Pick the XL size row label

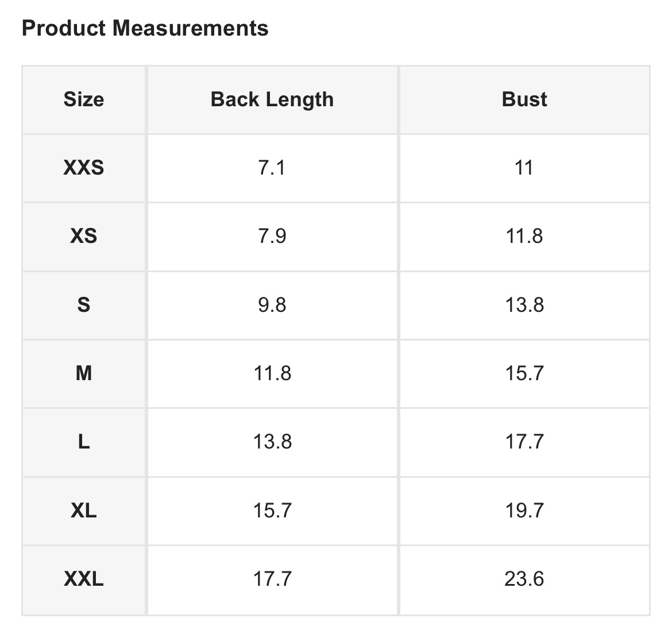84,510
